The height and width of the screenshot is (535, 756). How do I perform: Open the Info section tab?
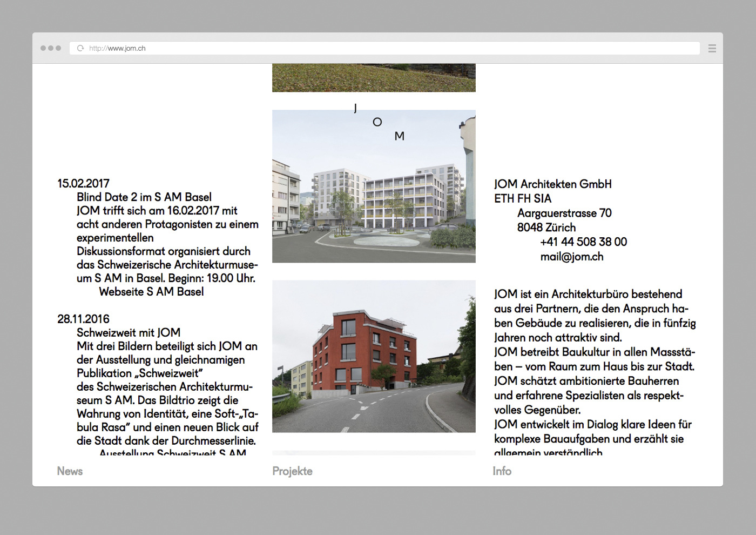click(x=502, y=471)
